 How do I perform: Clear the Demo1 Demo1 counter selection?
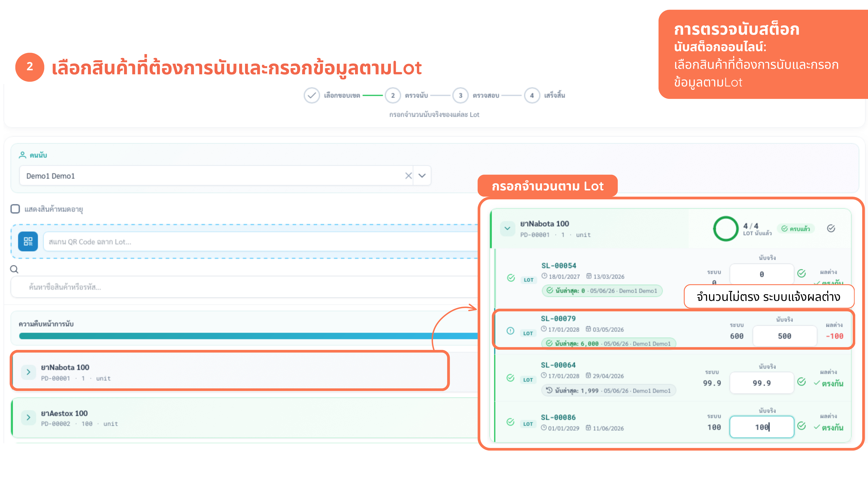[408, 176]
